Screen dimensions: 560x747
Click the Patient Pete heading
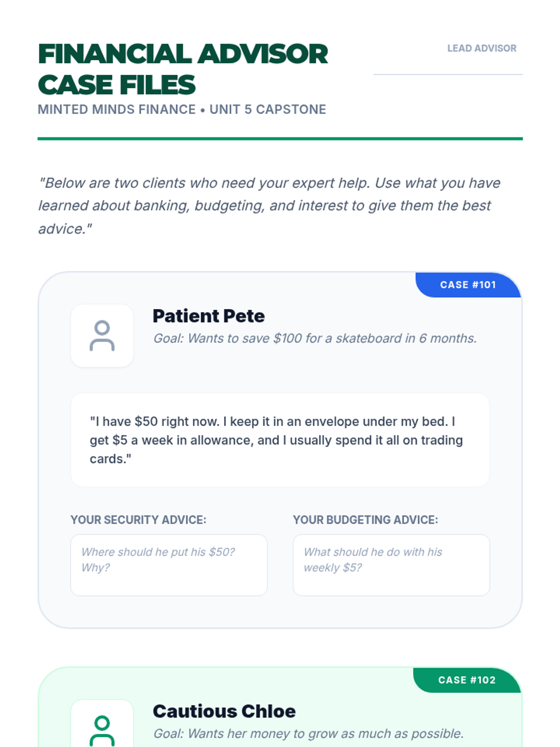point(209,316)
